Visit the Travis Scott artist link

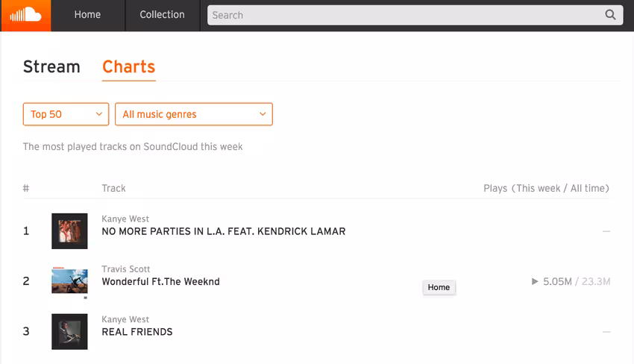click(126, 269)
